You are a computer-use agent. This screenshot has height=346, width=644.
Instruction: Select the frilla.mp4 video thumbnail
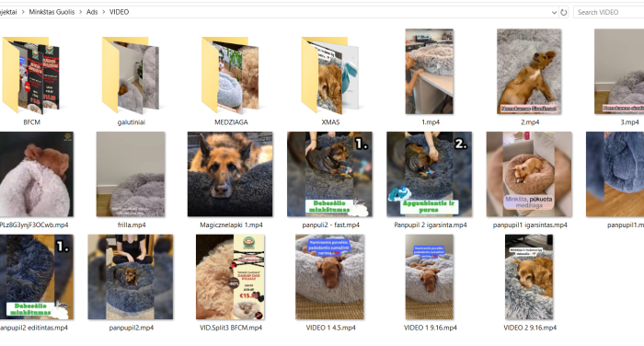point(131,174)
